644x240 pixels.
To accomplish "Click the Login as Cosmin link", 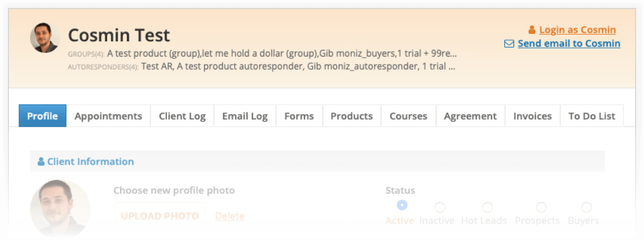I will (x=578, y=30).
